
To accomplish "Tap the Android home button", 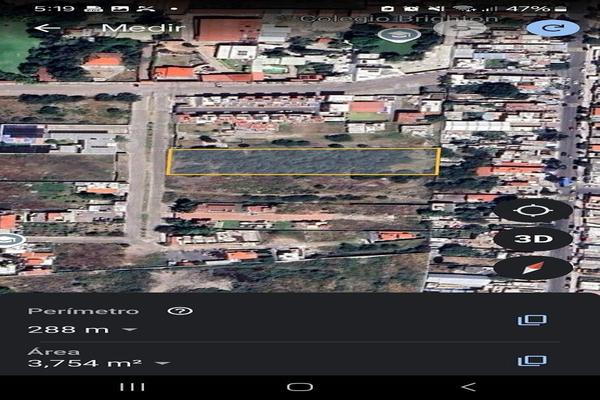I will (300, 387).
